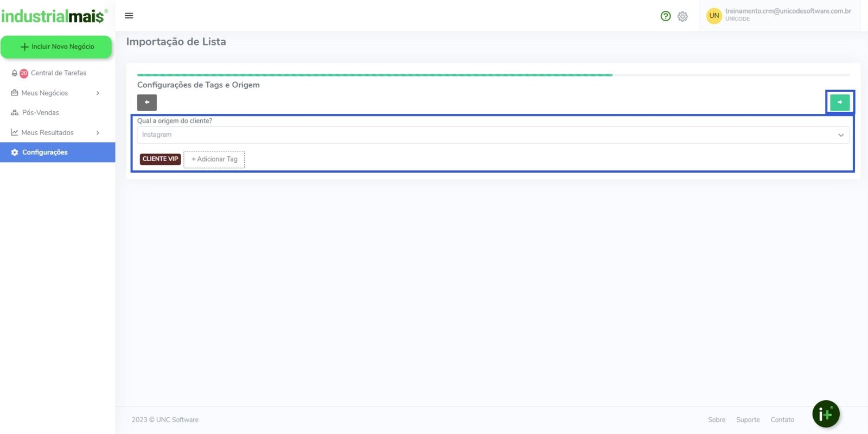Open the floating i+ assistant button
The width and height of the screenshot is (868, 434).
[x=826, y=414]
